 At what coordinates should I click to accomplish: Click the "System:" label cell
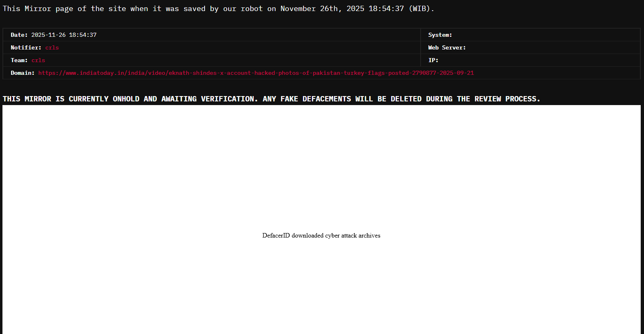[440, 35]
